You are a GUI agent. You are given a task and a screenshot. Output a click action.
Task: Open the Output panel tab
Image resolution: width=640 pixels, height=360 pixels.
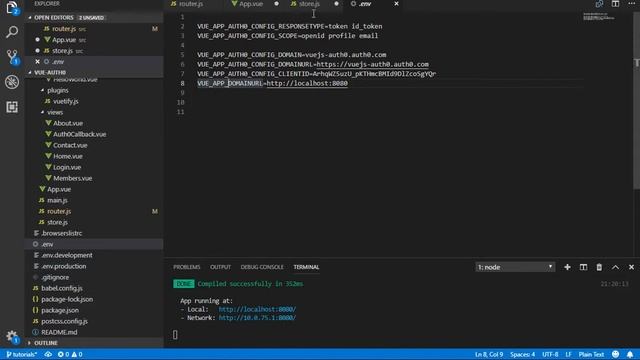[x=220, y=267]
